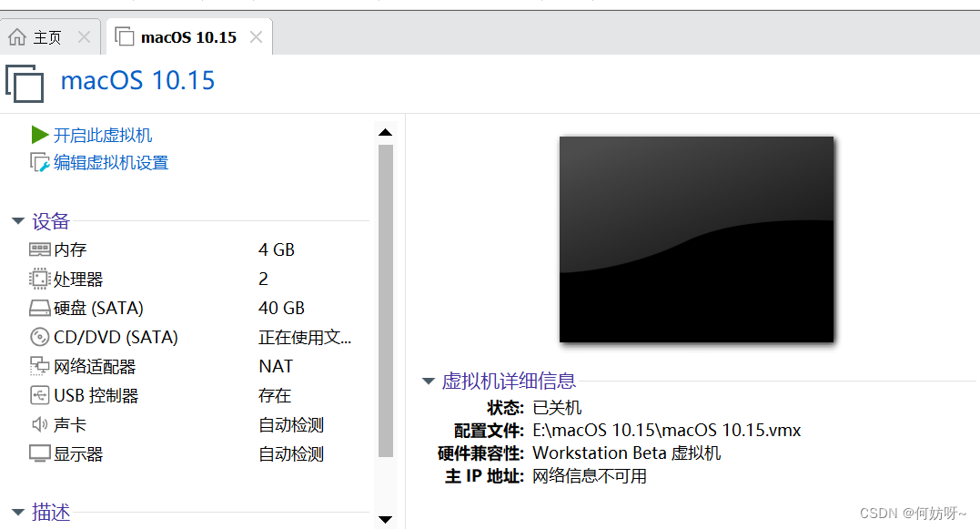This screenshot has height=529, width=980.
Task: Click the VM icon on the macOS 10.15 tab
Action: 125,37
